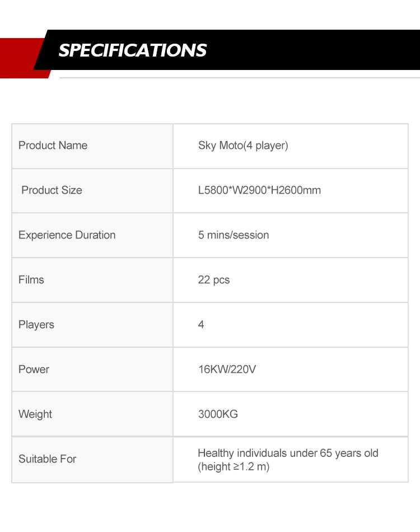The height and width of the screenshot is (532, 420).
Task: Select the Films row label
Action: click(x=31, y=279)
